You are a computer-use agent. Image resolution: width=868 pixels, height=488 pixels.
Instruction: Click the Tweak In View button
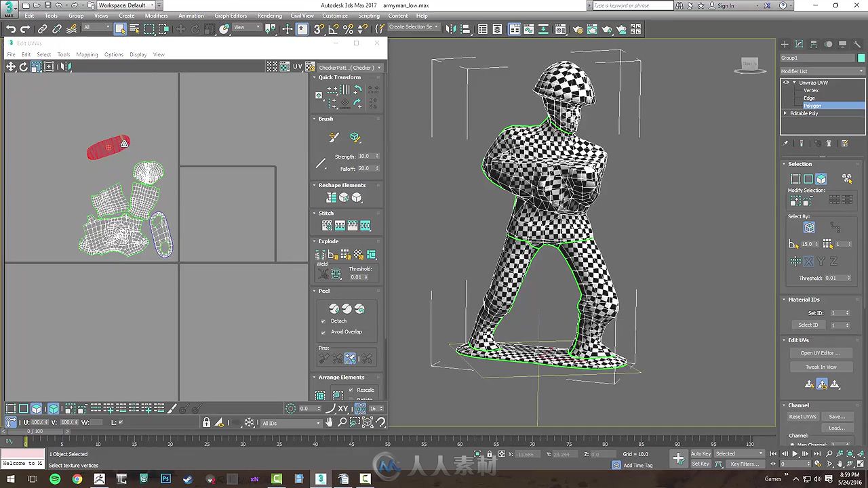[821, 367]
